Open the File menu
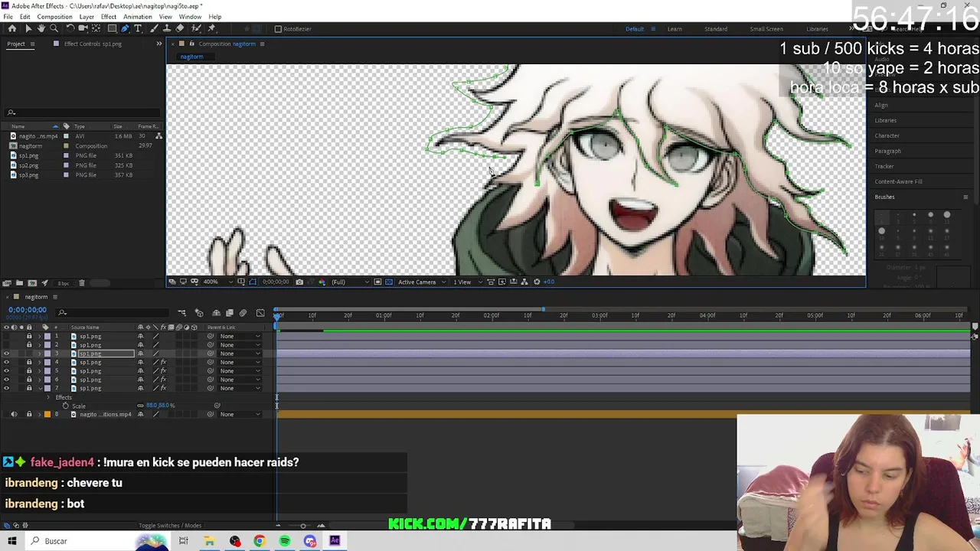The height and width of the screenshot is (551, 980). coord(8,17)
